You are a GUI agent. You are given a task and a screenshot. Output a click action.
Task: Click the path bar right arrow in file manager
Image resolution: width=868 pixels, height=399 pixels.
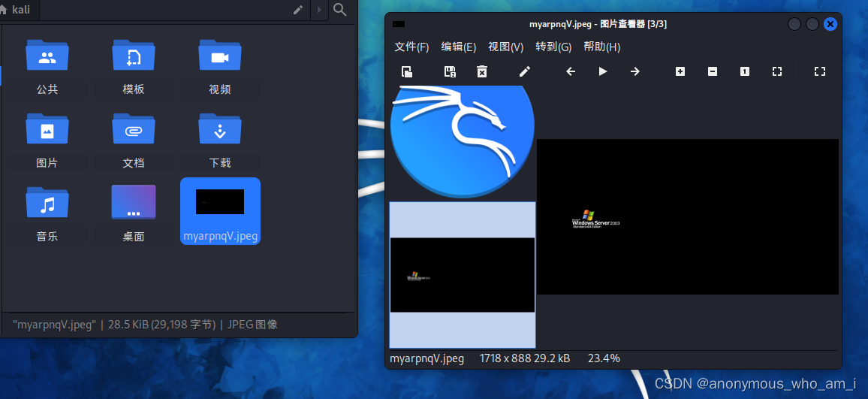319,10
